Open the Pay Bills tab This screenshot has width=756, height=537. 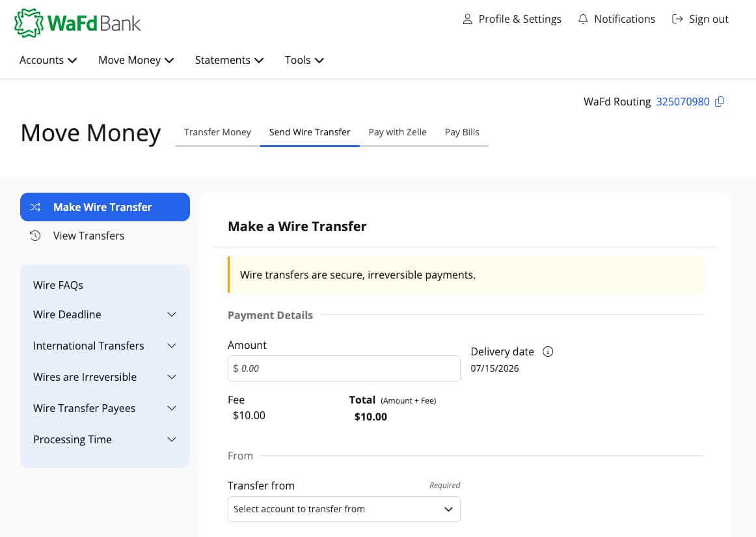[462, 132]
